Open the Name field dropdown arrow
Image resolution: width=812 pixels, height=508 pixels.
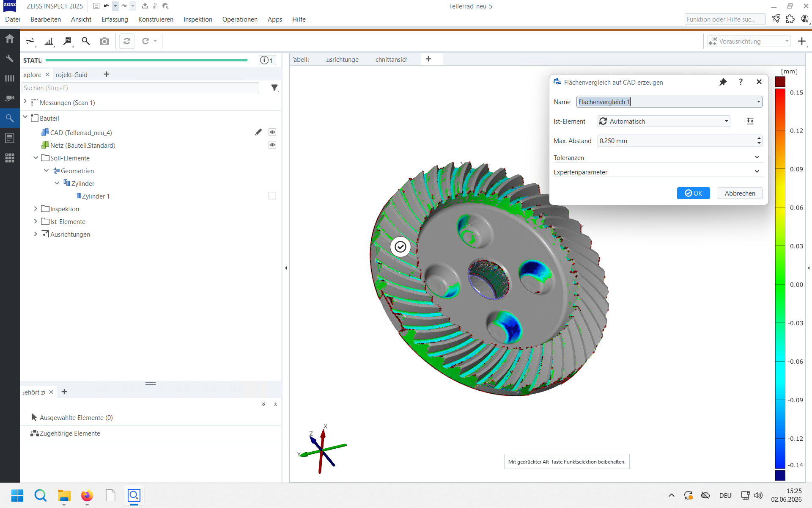[759, 102]
